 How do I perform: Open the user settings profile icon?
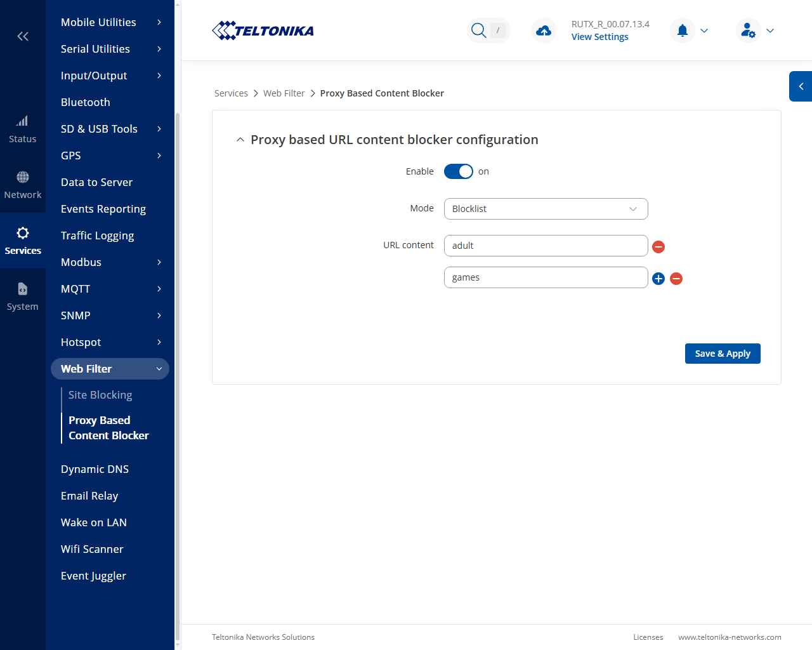click(749, 30)
